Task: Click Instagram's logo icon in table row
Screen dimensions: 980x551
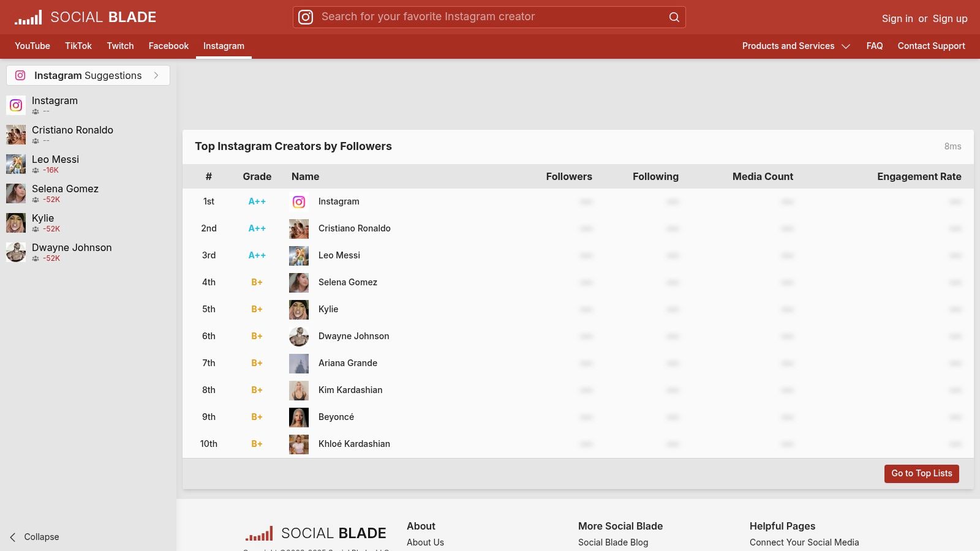Action: tap(299, 202)
